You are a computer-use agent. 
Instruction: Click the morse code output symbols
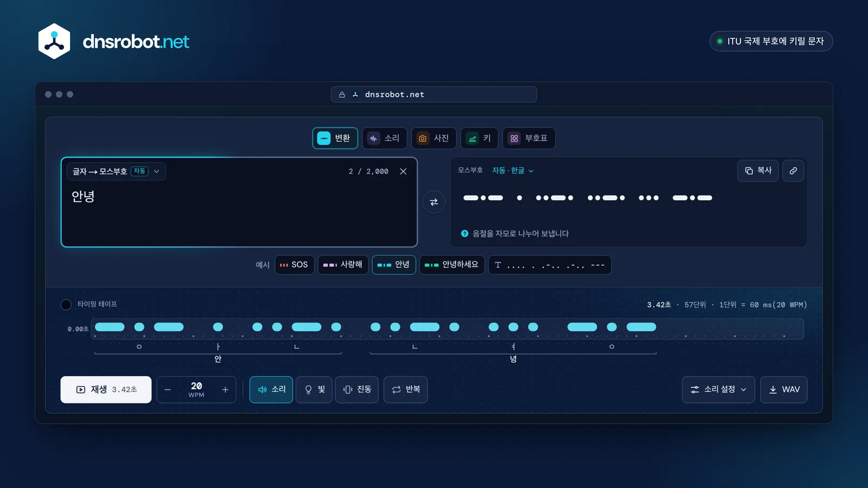588,198
